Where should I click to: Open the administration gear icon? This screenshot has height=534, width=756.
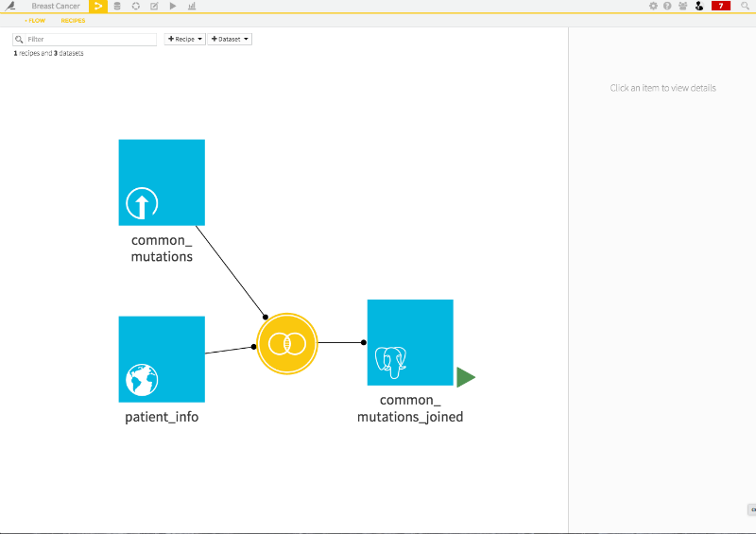pyautogui.click(x=653, y=6)
